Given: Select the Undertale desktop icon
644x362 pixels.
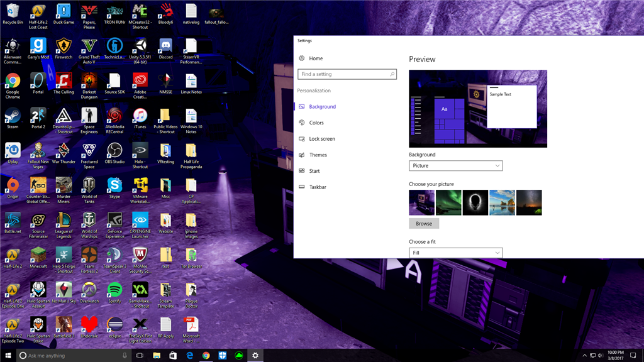Looking at the screenshot, I should [x=89, y=328].
